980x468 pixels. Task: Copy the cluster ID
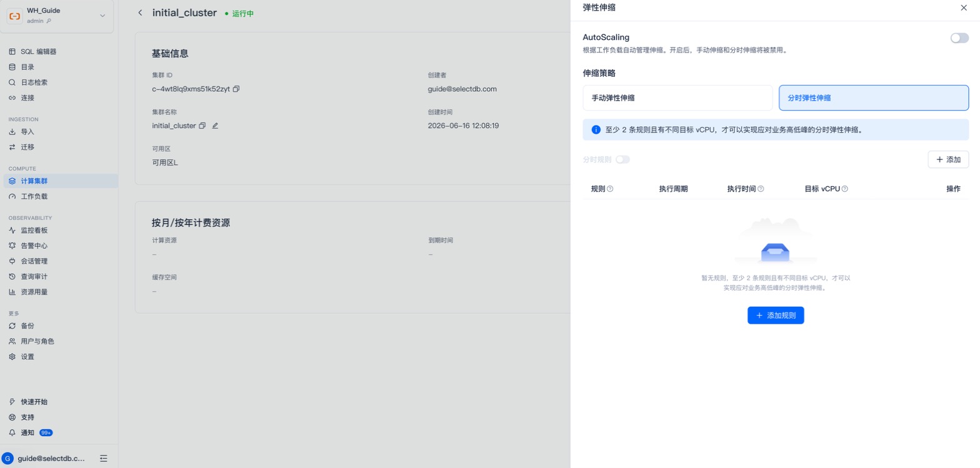point(236,89)
